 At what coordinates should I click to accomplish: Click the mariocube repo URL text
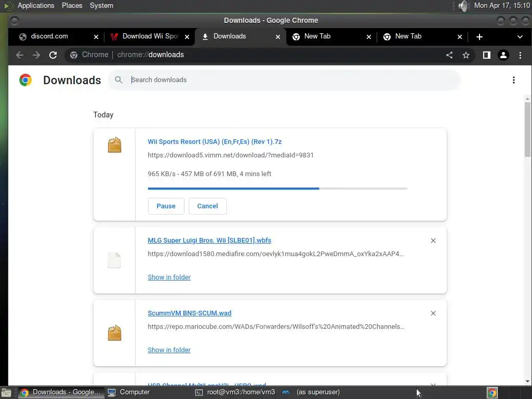276,326
